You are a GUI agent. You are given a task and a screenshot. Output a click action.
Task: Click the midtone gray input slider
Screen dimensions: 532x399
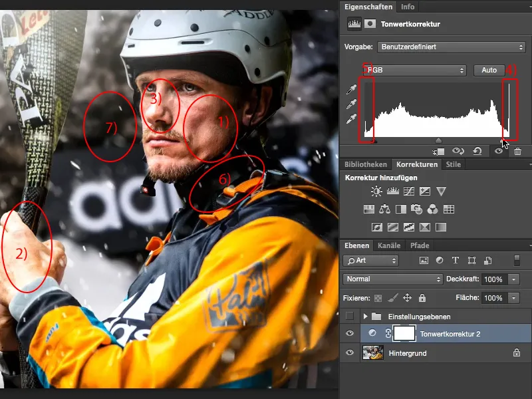tap(438, 140)
